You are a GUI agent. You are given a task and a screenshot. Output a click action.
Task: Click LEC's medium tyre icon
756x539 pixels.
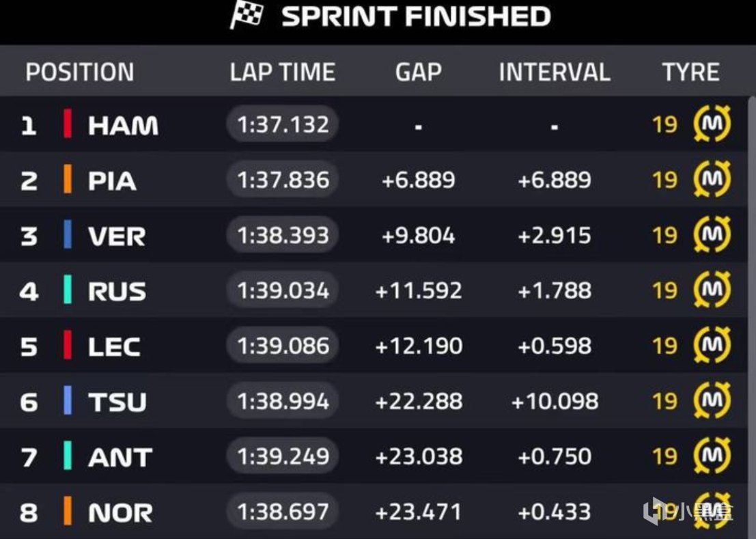click(712, 346)
